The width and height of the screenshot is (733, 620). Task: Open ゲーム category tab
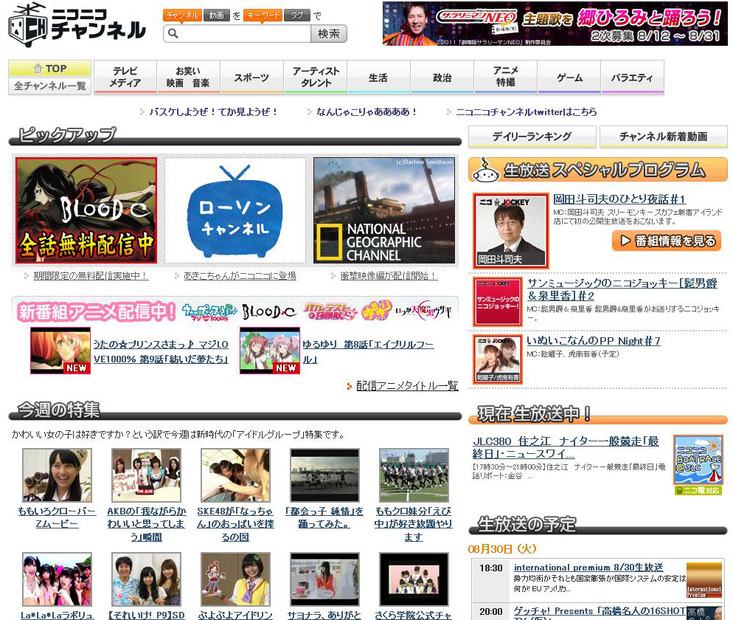click(x=569, y=77)
